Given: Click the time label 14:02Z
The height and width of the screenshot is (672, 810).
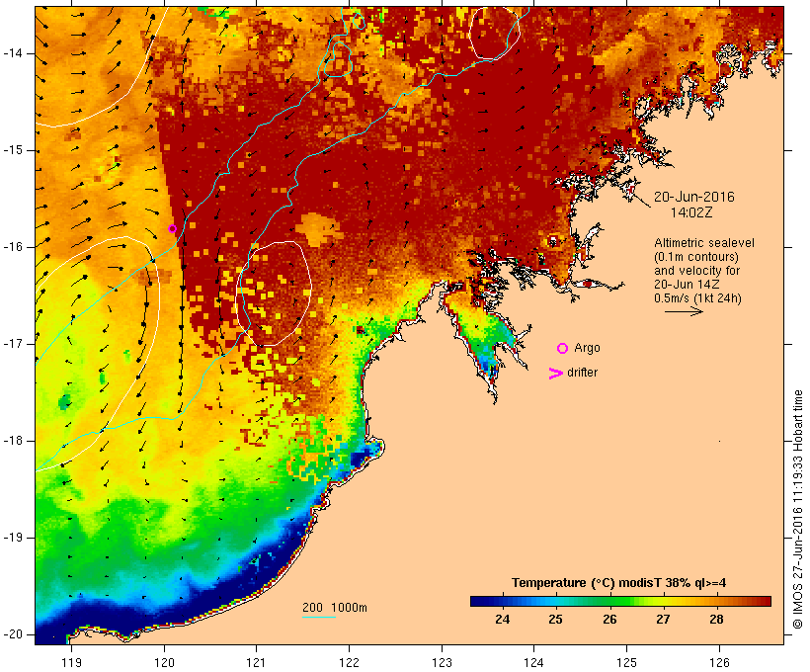Looking at the screenshot, I should [691, 212].
